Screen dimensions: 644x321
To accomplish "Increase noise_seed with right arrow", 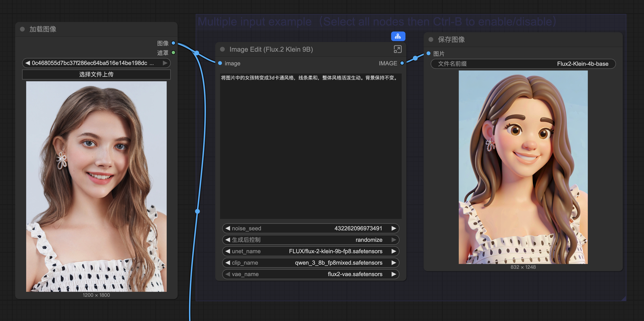I will [394, 228].
